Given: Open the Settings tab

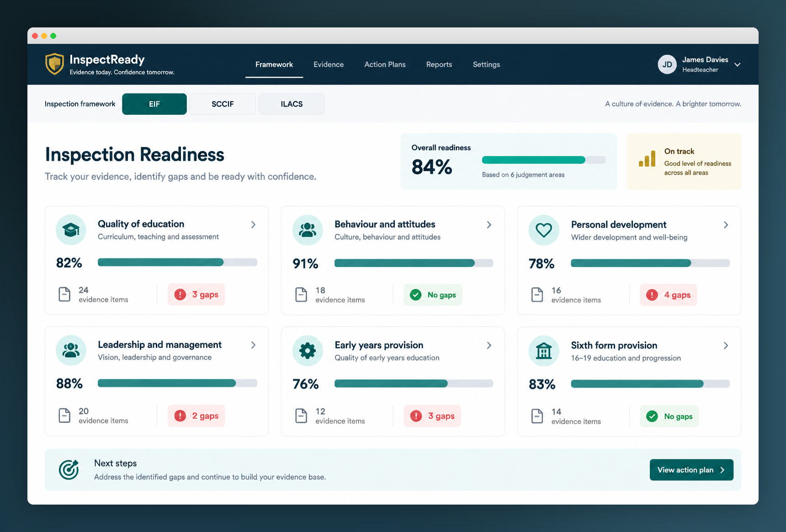Looking at the screenshot, I should [486, 64].
